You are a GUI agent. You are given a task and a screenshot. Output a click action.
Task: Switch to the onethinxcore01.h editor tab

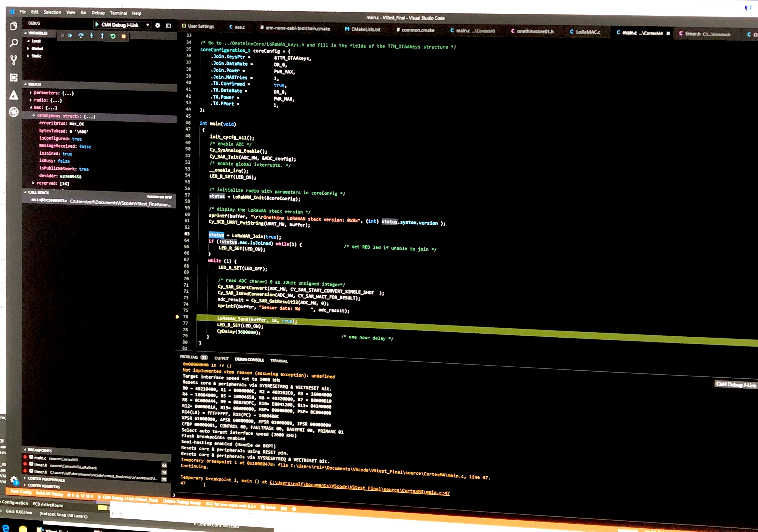[532, 31]
